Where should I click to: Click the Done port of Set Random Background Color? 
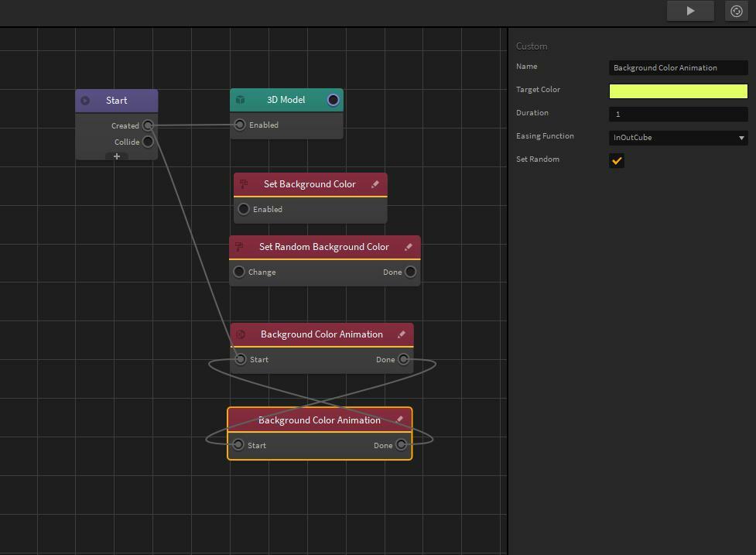click(x=410, y=272)
